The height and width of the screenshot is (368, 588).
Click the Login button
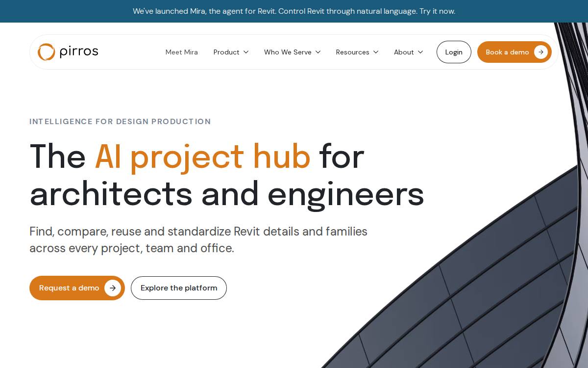coord(454,52)
